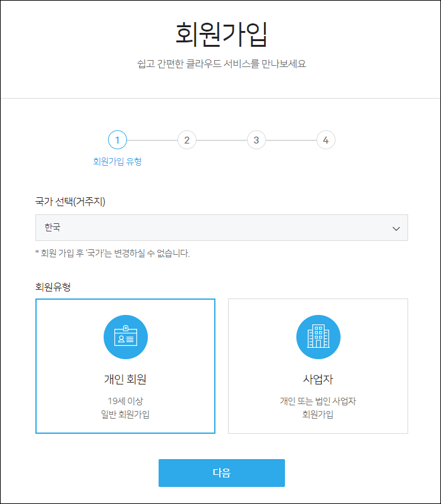Click the 국가 선택(거주지) label
The image size is (441, 504).
pyautogui.click(x=70, y=202)
